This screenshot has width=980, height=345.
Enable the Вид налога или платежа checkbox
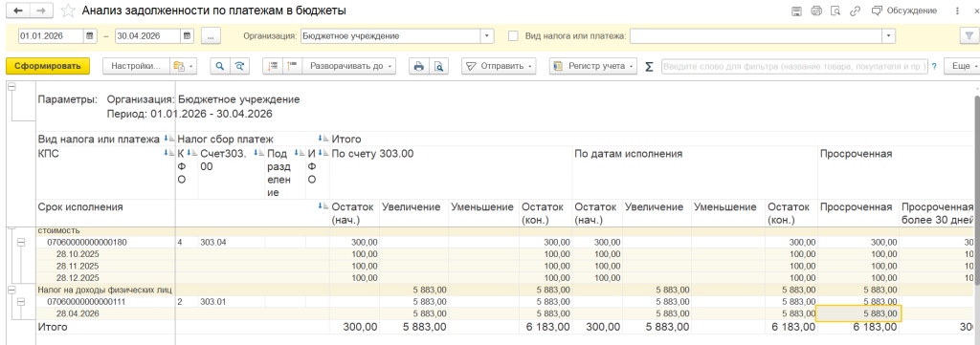514,36
